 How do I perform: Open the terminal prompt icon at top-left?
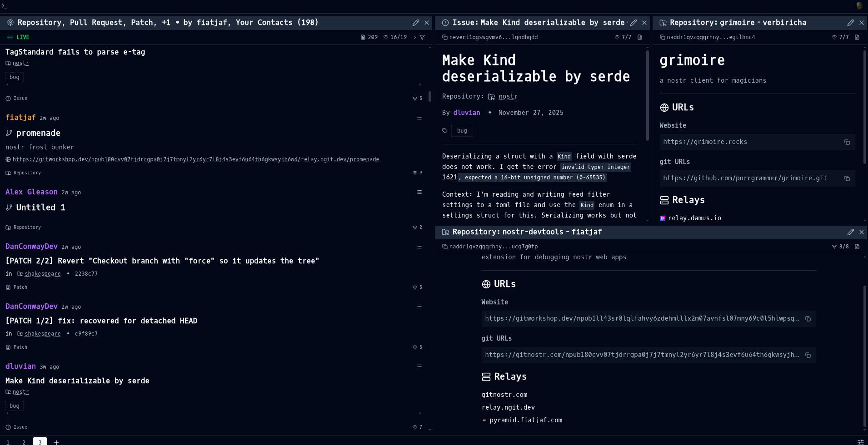coord(5,6)
